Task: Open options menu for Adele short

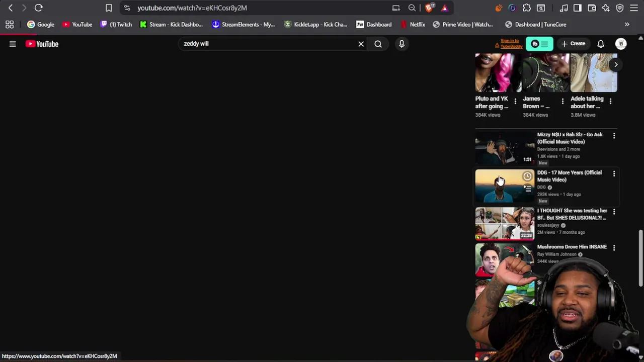Action: coord(610,102)
